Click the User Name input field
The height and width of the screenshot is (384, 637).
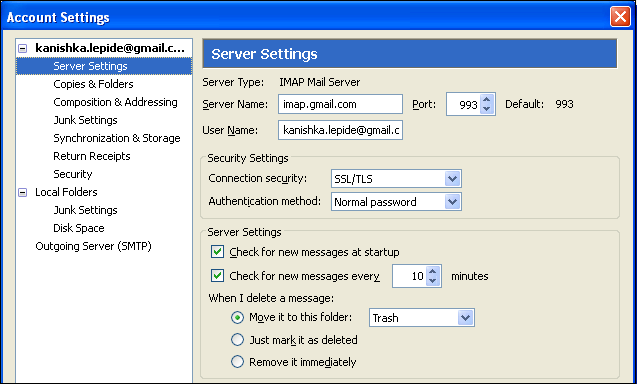pos(340,130)
